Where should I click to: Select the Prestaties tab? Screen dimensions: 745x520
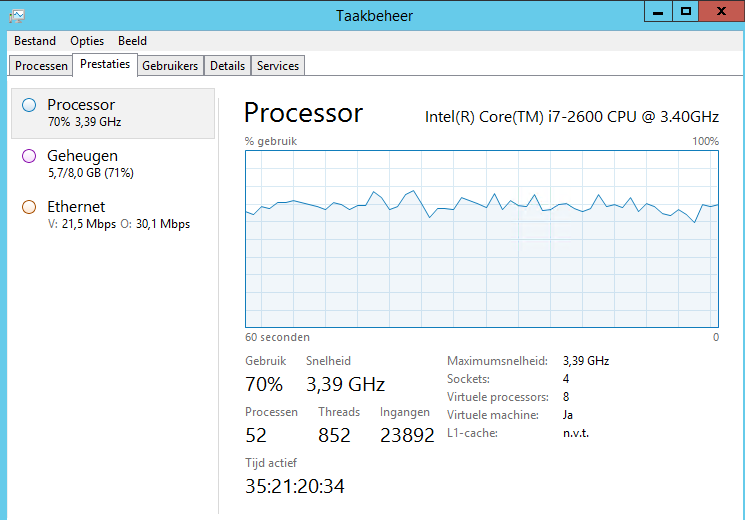pos(105,64)
